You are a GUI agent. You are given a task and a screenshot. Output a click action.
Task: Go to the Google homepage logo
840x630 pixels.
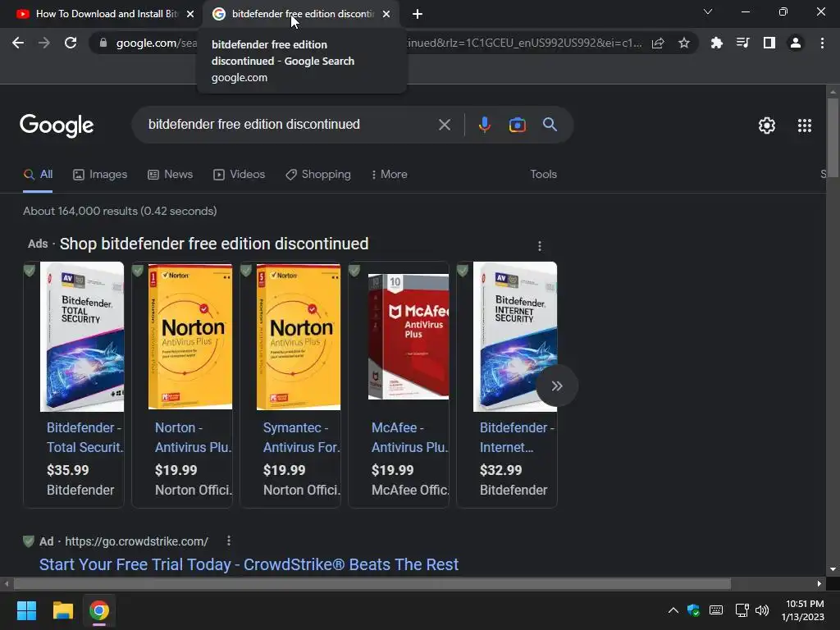tap(57, 126)
